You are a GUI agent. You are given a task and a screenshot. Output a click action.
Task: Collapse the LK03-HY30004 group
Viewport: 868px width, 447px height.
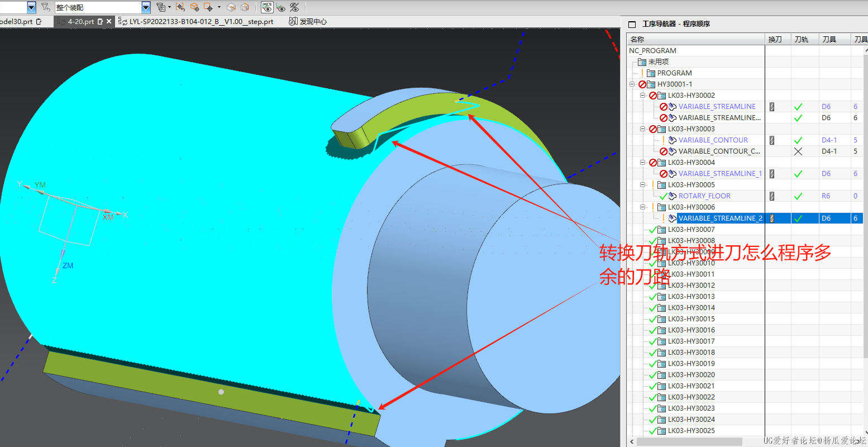tap(643, 163)
